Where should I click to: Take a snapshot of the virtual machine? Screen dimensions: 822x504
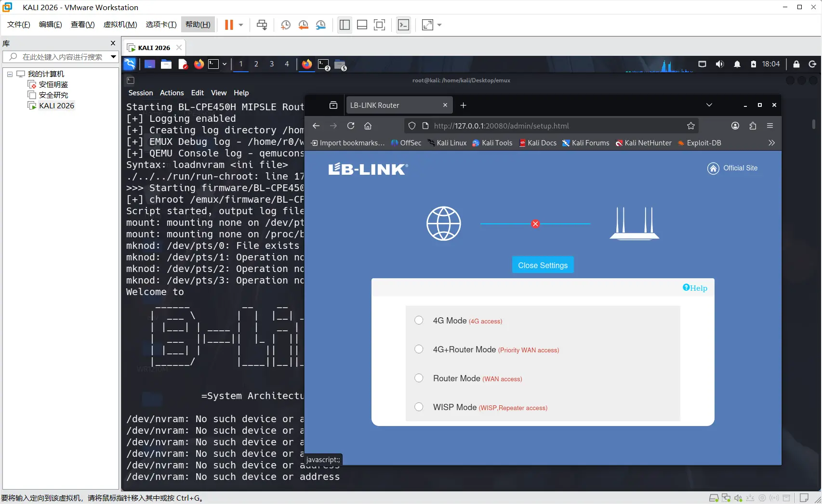point(286,25)
